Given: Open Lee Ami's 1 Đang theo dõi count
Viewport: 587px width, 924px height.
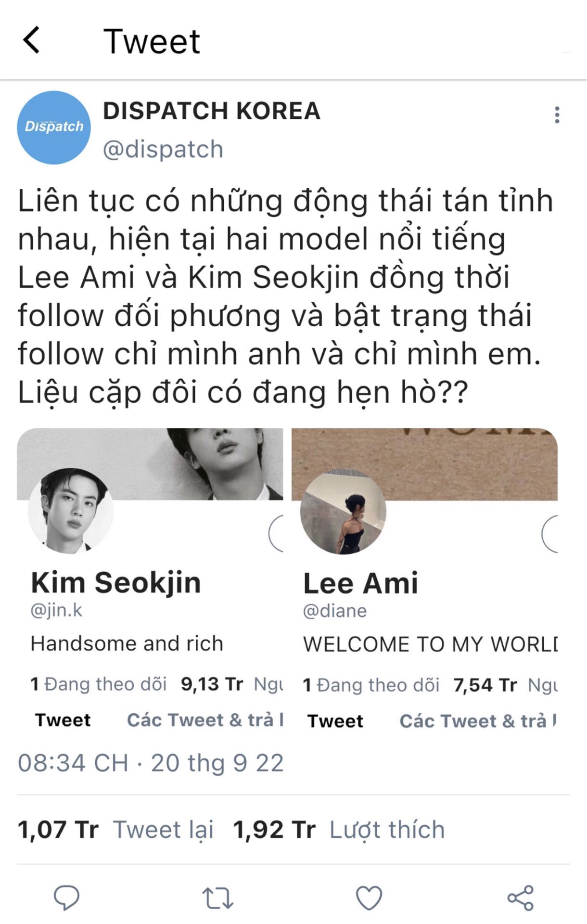Looking at the screenshot, I should pos(371,685).
